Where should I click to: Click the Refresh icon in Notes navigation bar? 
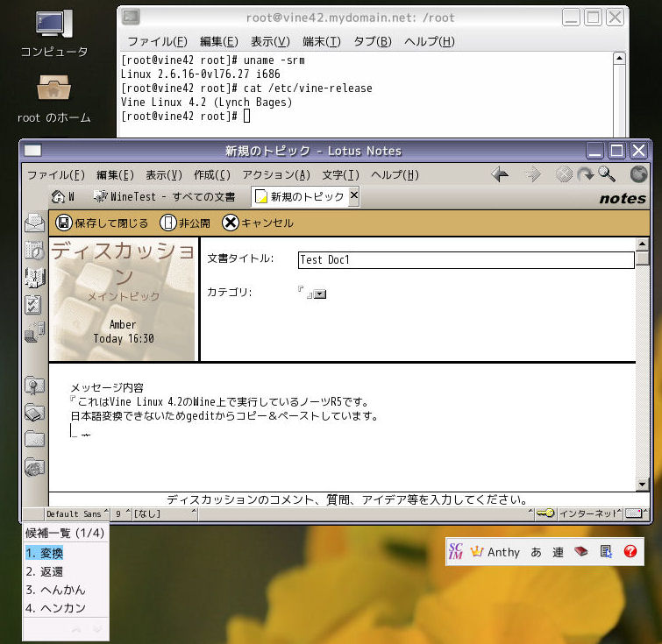pyautogui.click(x=586, y=174)
